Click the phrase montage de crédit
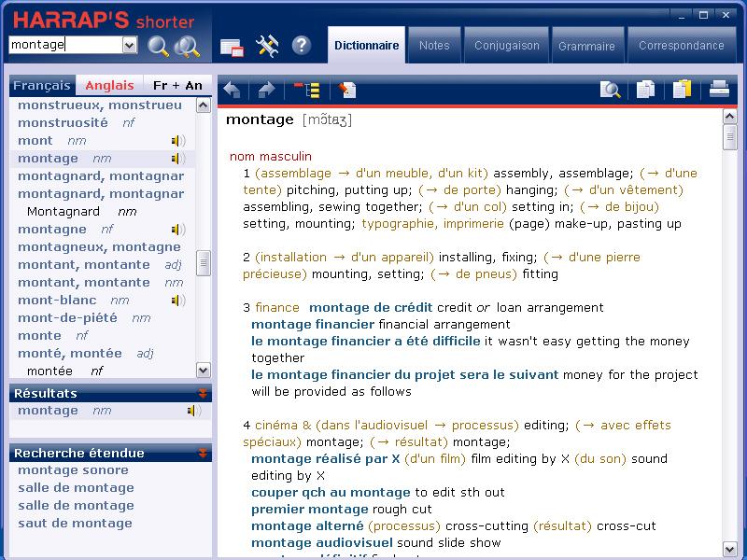Image resolution: width=747 pixels, height=560 pixels. tap(371, 308)
